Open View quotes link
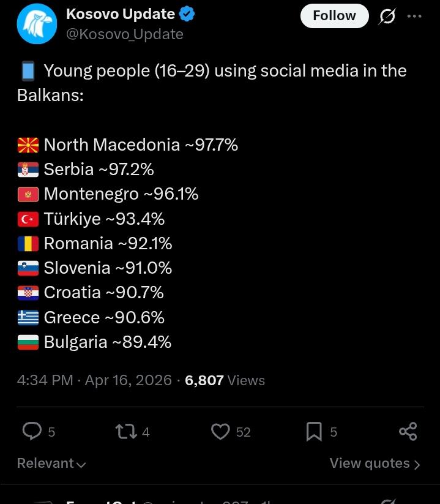Viewport: 440px width, 504px height. 375,464
